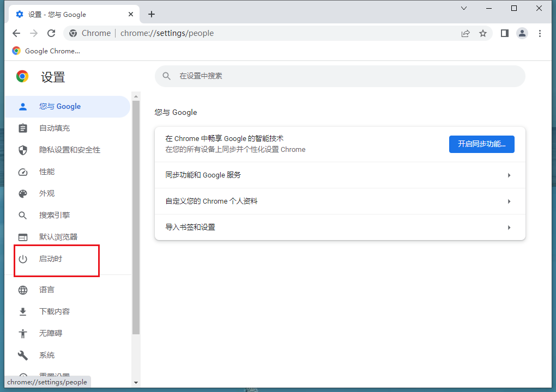Select 系统 label in sidebar
The width and height of the screenshot is (556, 392).
(x=47, y=355)
